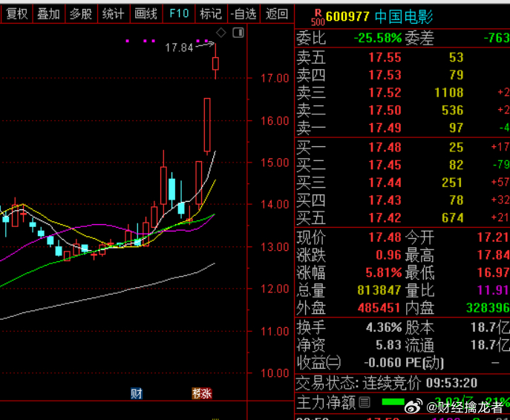This screenshot has width=510, height=420.
Task: Click the 12.00 price axis label
Action: (x=275, y=289)
